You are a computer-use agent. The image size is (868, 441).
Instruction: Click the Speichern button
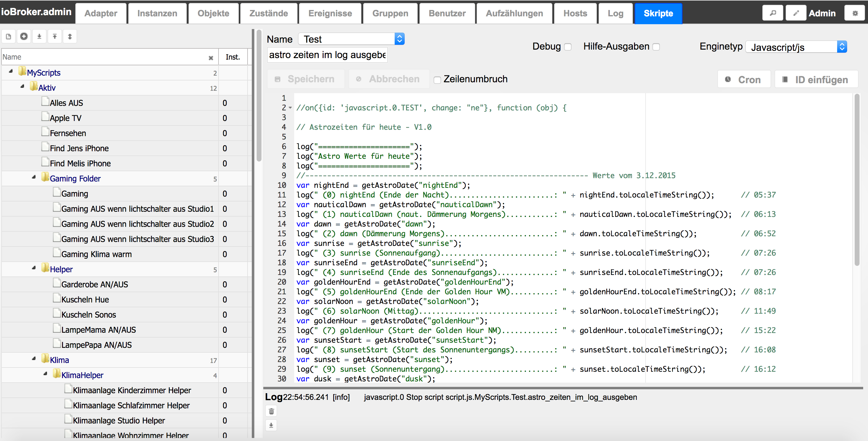(x=306, y=79)
